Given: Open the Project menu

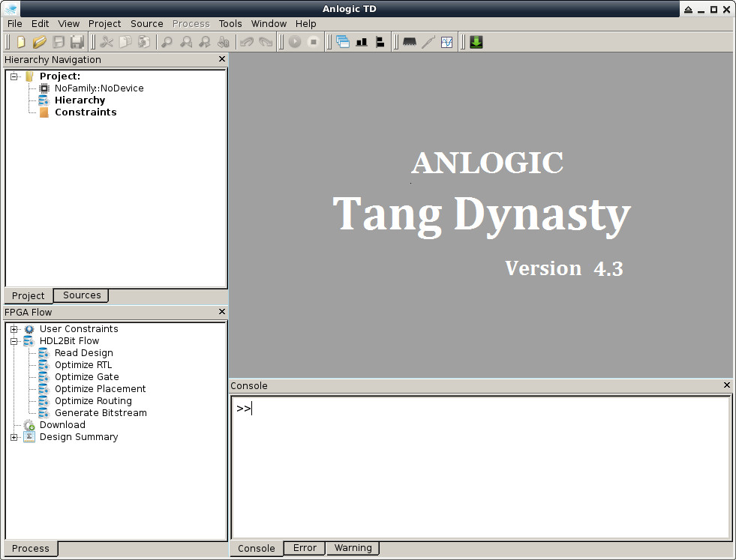Looking at the screenshot, I should pyautogui.click(x=104, y=23).
